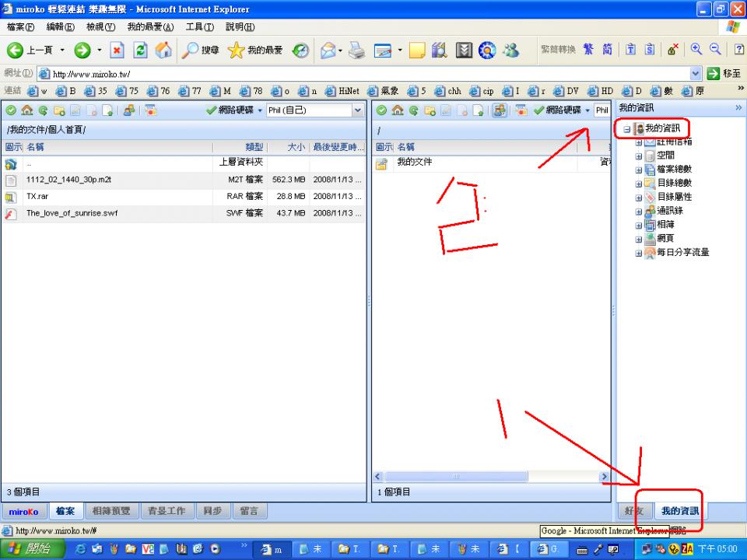
Task: Switch to 留言 tab
Action: pyautogui.click(x=249, y=511)
